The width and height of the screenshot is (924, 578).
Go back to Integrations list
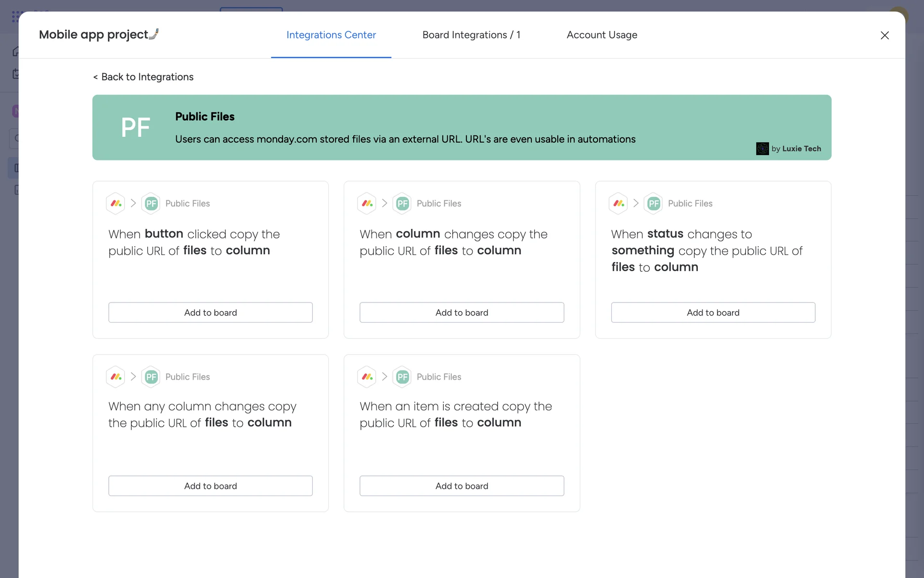point(143,77)
